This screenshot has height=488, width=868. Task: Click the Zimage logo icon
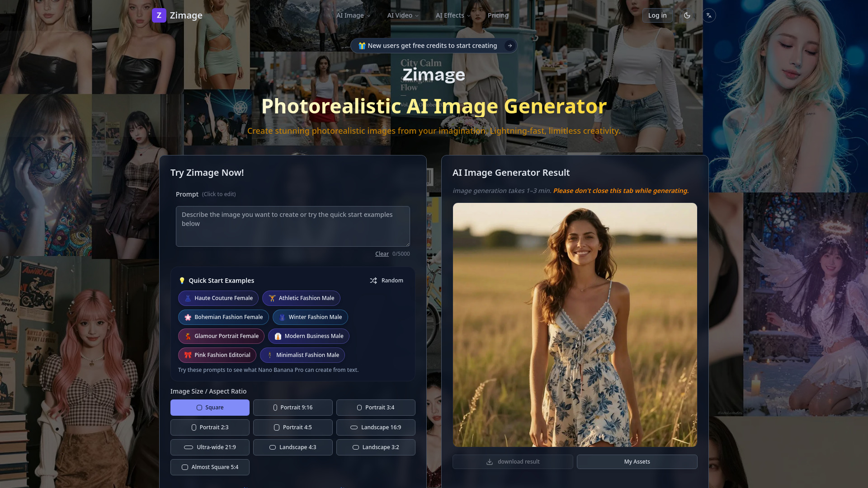(x=159, y=15)
